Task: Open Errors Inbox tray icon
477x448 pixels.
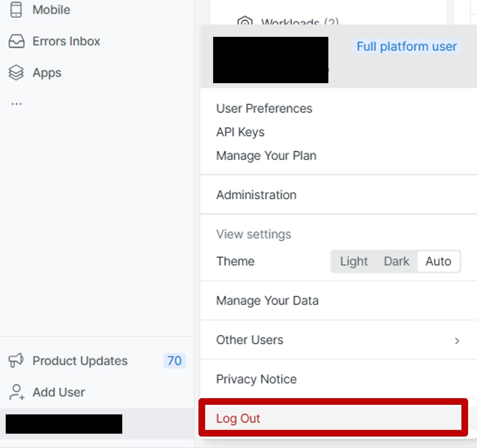Action: pyautogui.click(x=16, y=41)
